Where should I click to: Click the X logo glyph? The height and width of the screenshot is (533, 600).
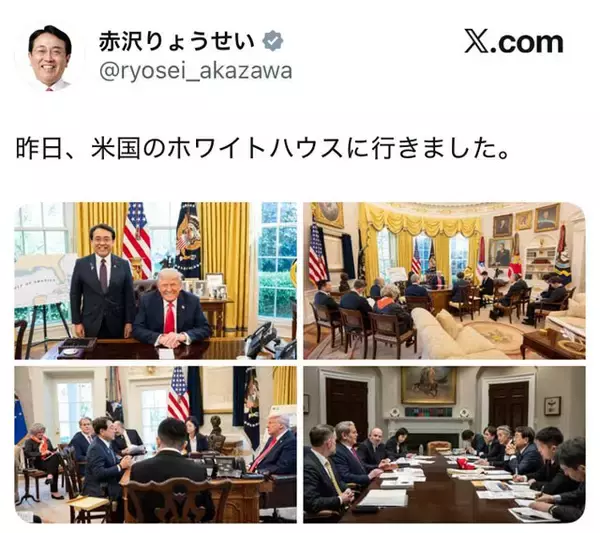pos(477,41)
